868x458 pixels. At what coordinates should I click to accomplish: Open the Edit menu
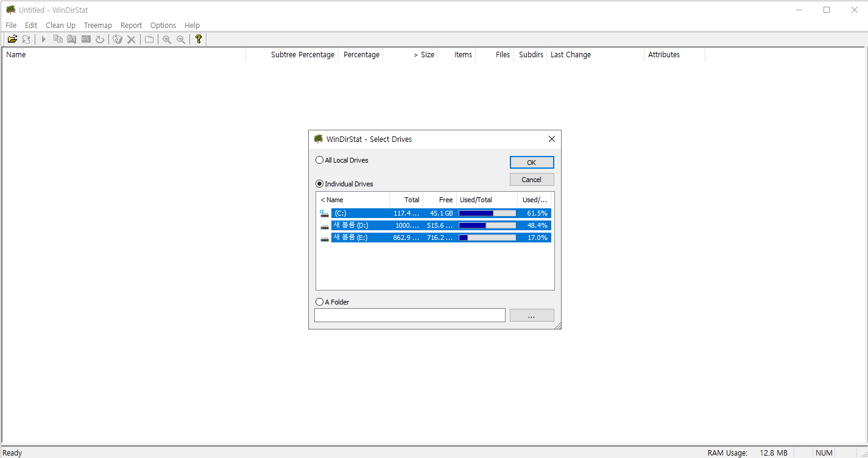(x=31, y=25)
